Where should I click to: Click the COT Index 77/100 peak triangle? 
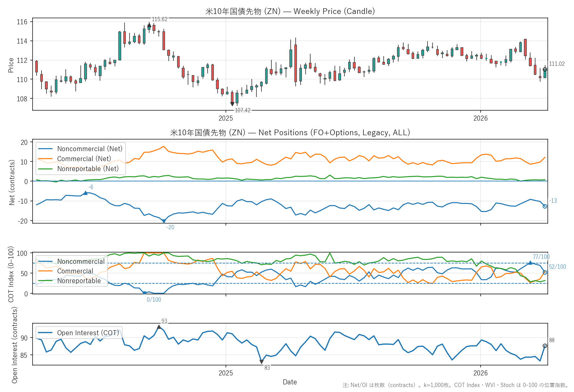530,263
